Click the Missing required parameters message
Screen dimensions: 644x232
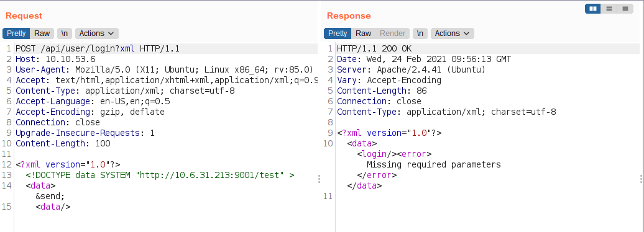434,164
